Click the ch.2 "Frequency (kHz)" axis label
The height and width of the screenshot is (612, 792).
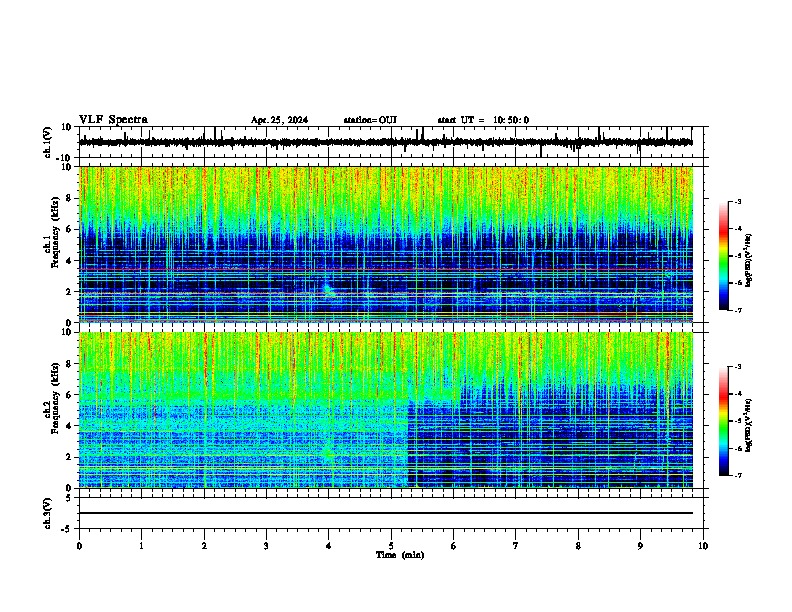(x=55, y=398)
